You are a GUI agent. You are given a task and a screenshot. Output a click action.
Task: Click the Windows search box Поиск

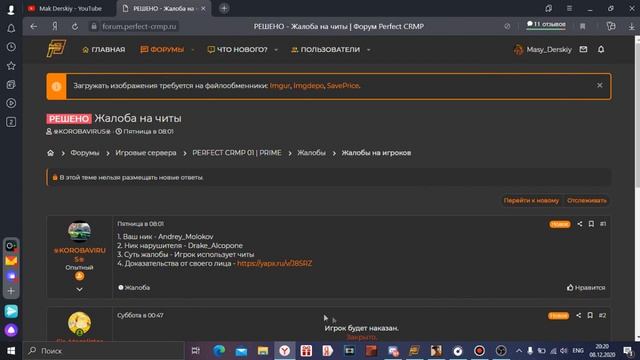coord(104,351)
